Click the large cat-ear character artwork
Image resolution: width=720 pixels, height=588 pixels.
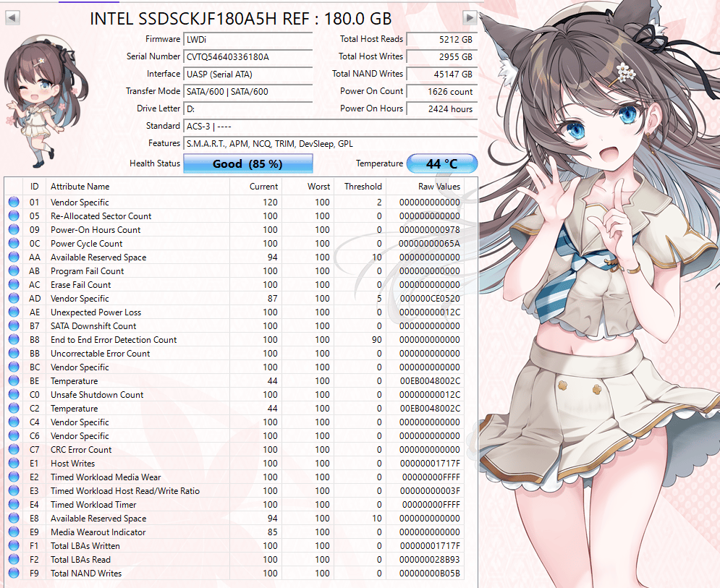599,294
